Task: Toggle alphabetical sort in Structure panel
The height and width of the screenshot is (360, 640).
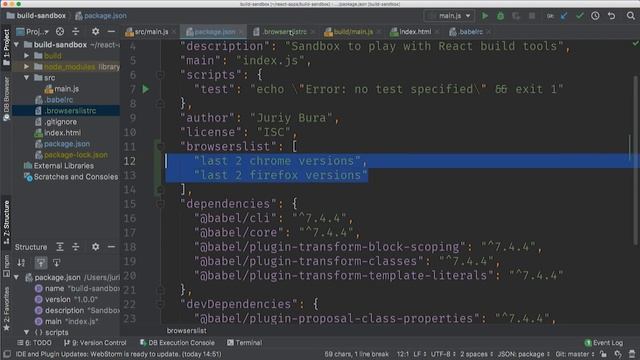Action: (x=21, y=262)
